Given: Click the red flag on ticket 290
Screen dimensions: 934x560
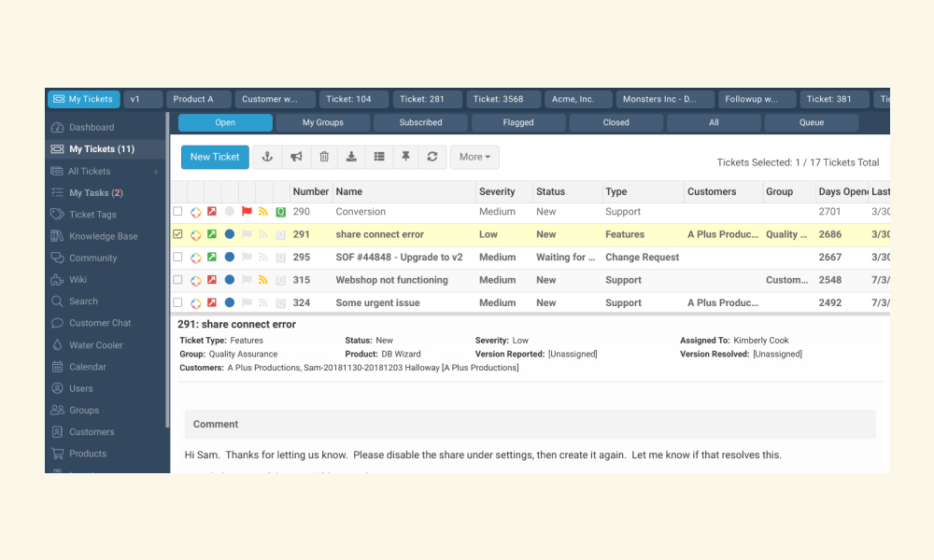Looking at the screenshot, I should coord(247,211).
